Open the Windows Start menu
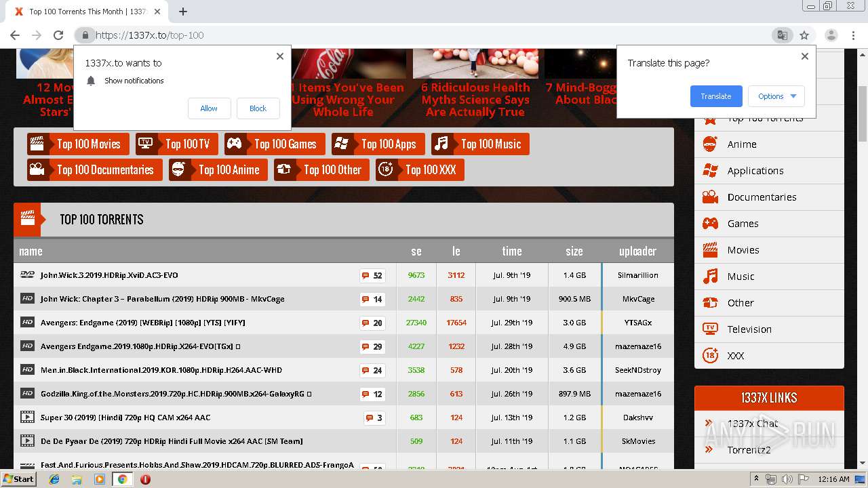This screenshot has width=868, height=488. coord(19,479)
